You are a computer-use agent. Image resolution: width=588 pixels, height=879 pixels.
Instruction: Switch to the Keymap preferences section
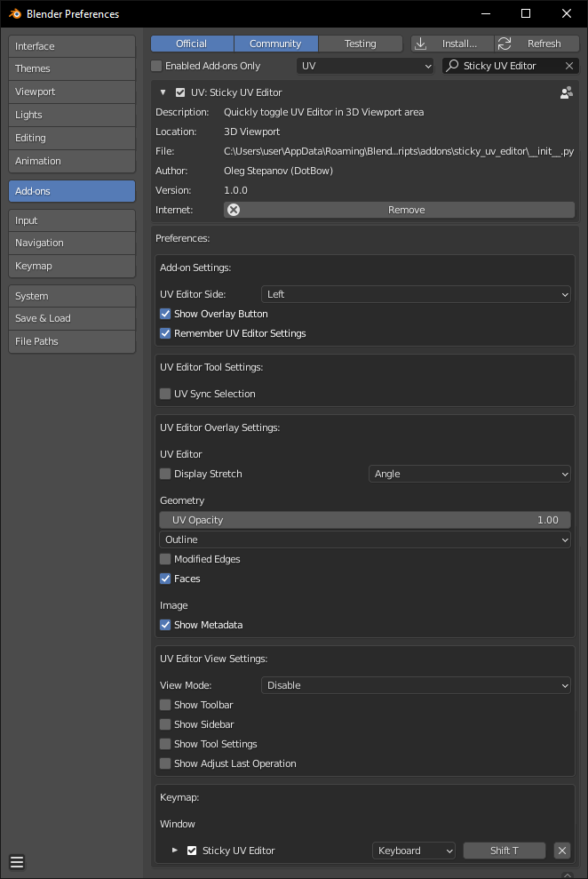[72, 266]
